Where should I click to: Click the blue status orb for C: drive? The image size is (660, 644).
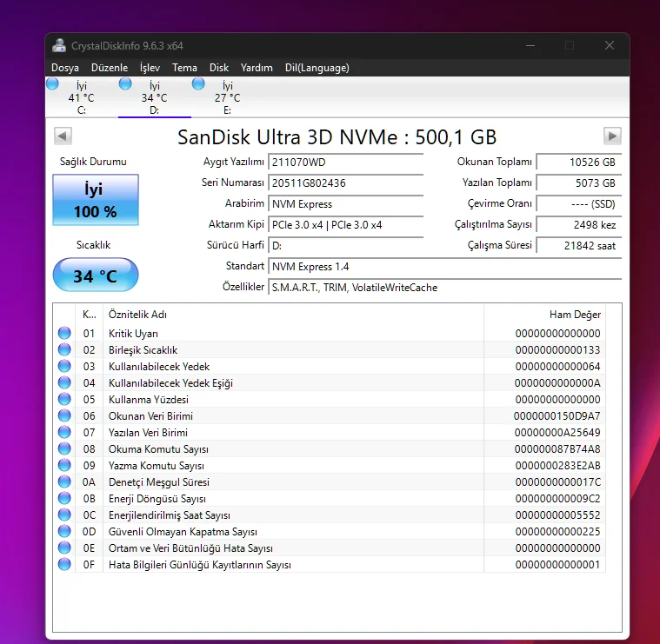point(53,83)
